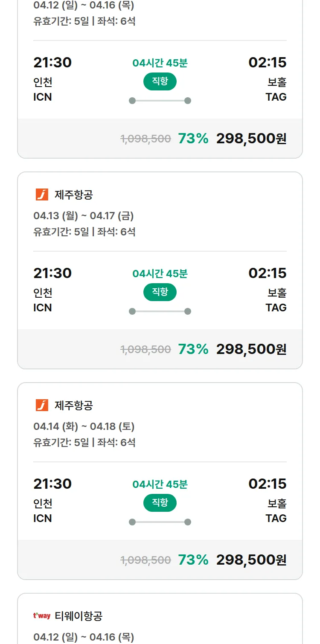This screenshot has width=320, height=644.
Task: Click departure dot of route line in 04.13 card
Action: coord(132,311)
